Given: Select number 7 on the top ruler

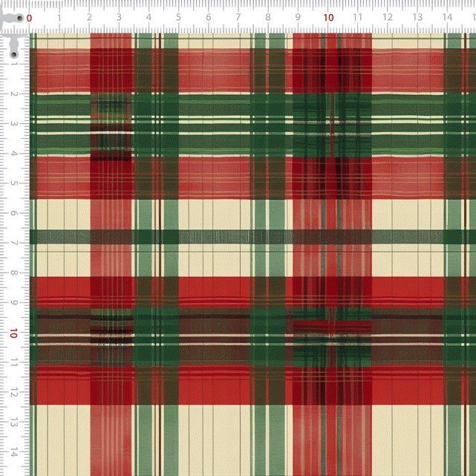Looking at the screenshot, I should [x=238, y=18].
